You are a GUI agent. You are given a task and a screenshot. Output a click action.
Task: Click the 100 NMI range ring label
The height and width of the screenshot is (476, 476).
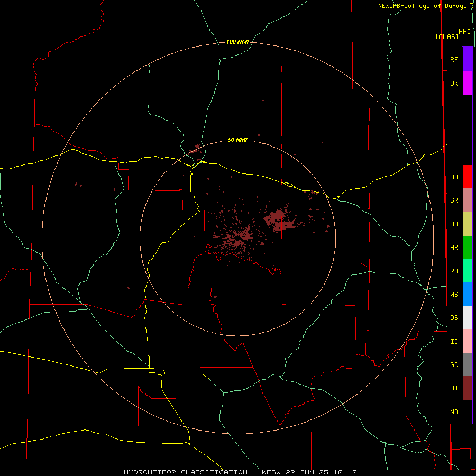237,42
